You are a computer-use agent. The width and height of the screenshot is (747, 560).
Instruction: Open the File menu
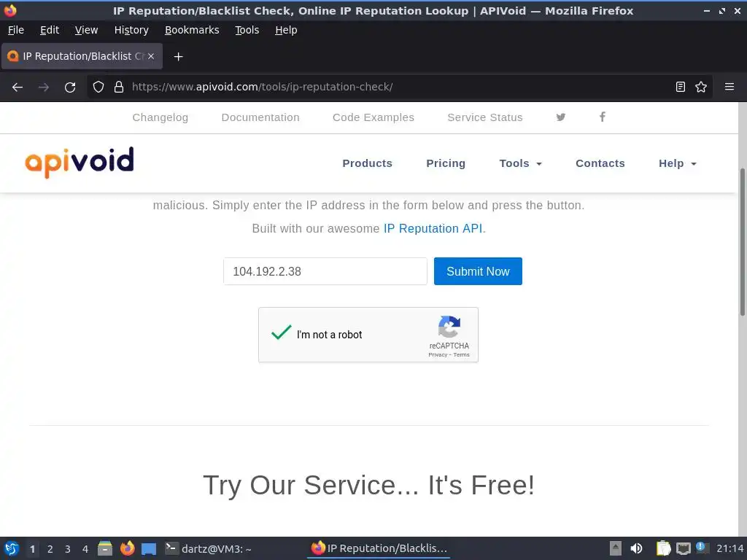pos(16,30)
